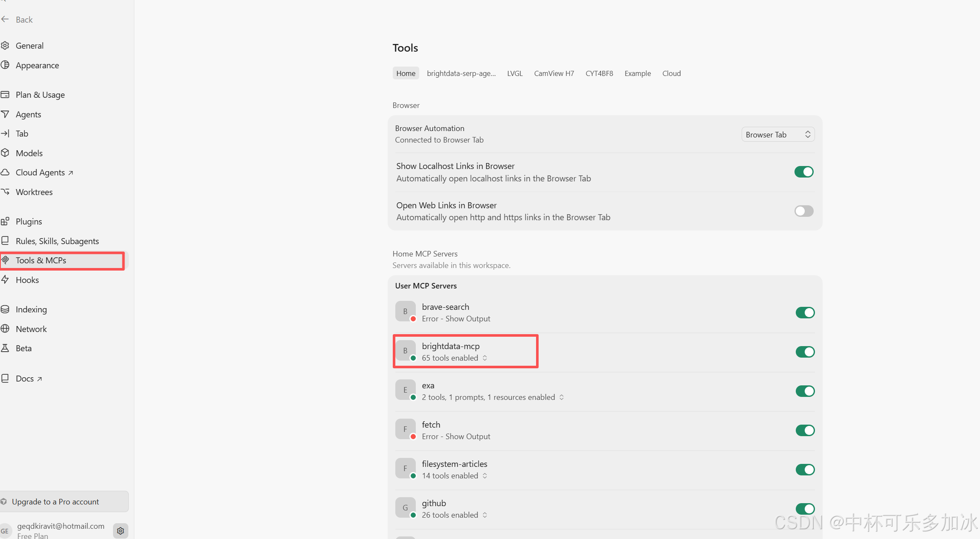Viewport: 980px width, 539px height.
Task: Click the exa server avatar icon
Action: tap(406, 390)
